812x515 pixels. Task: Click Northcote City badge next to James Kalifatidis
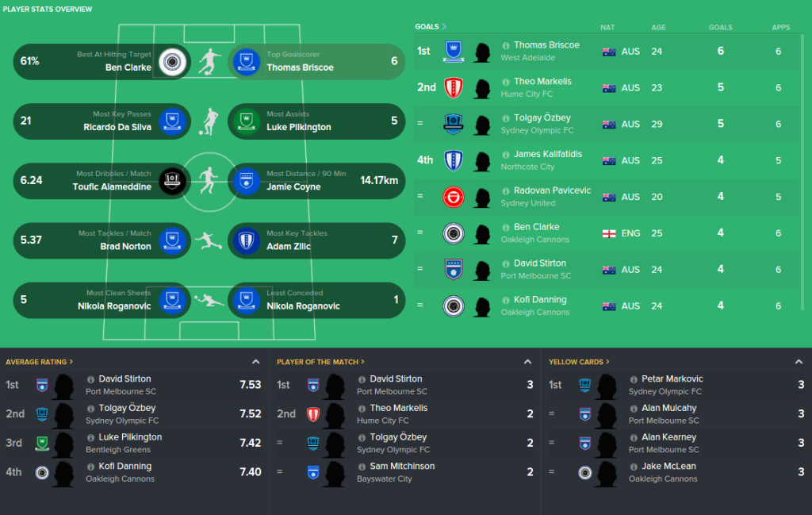[453, 160]
